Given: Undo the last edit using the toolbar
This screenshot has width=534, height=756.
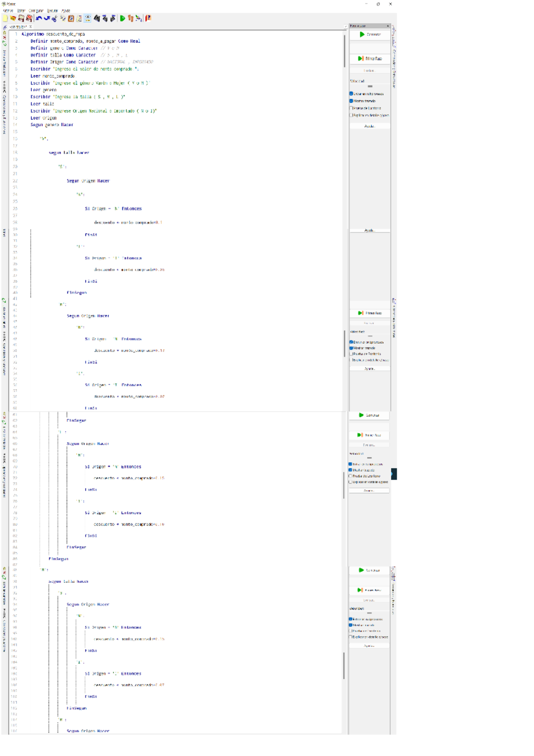Looking at the screenshot, I should (39, 18).
